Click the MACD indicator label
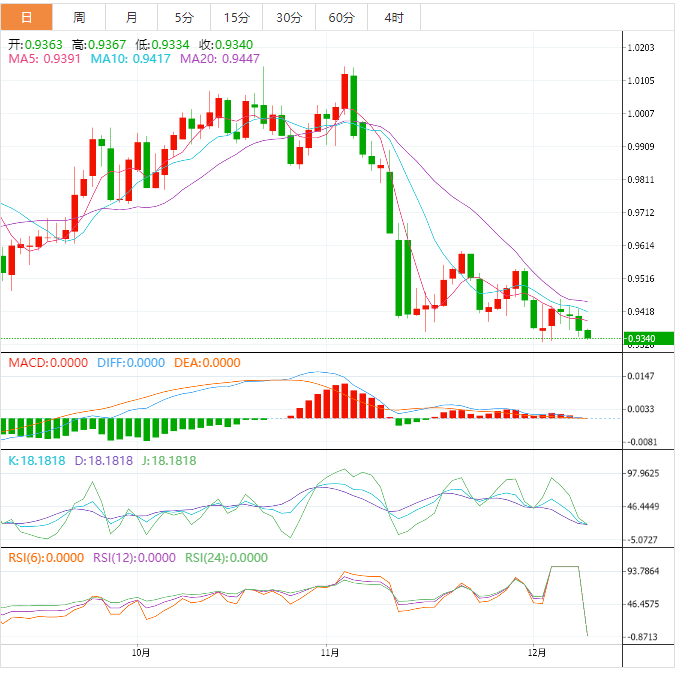 coord(48,362)
